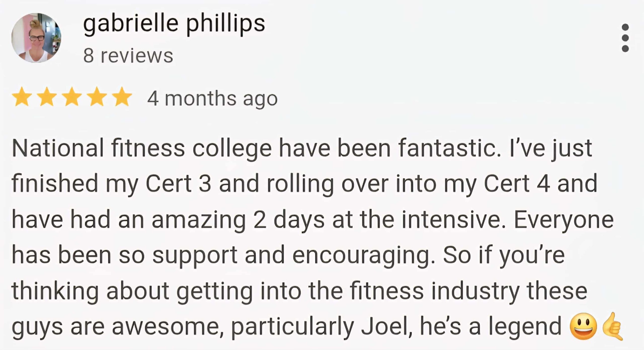Click the second rating star
This screenshot has height=350, width=644.
pyautogui.click(x=47, y=97)
